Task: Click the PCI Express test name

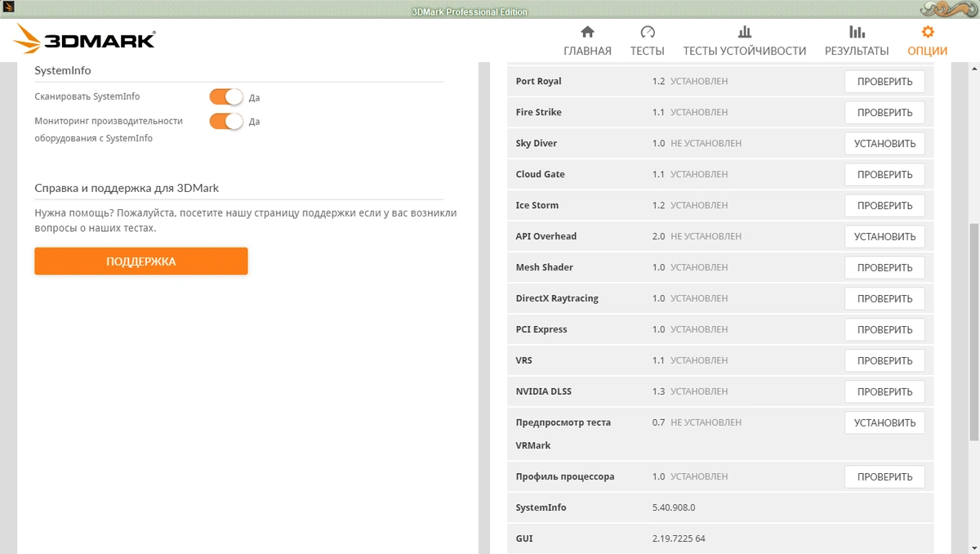Action: (541, 330)
